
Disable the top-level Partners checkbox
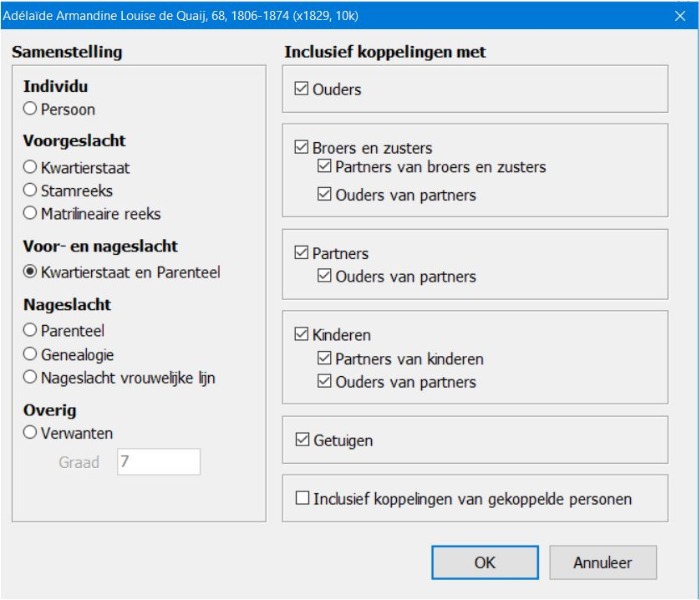point(302,254)
